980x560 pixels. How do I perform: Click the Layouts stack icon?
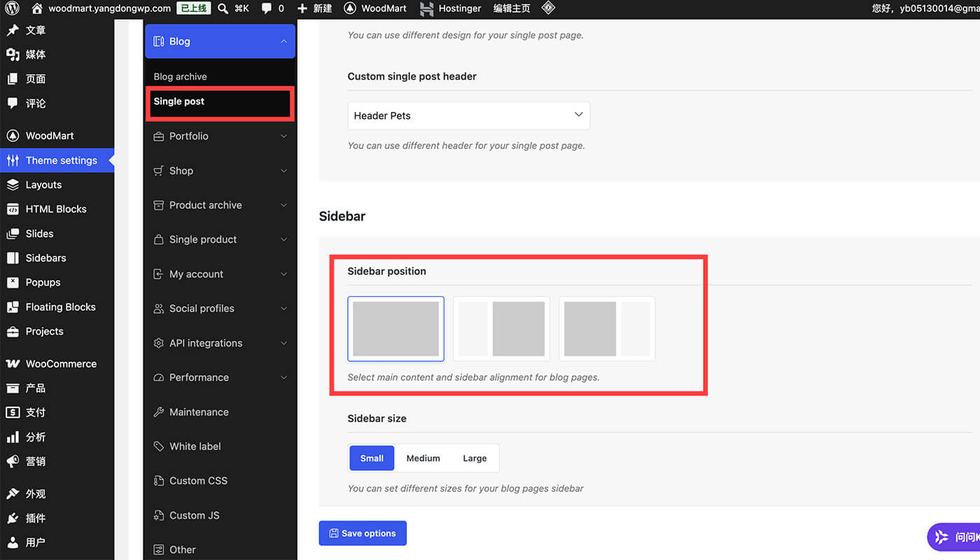pos(13,185)
